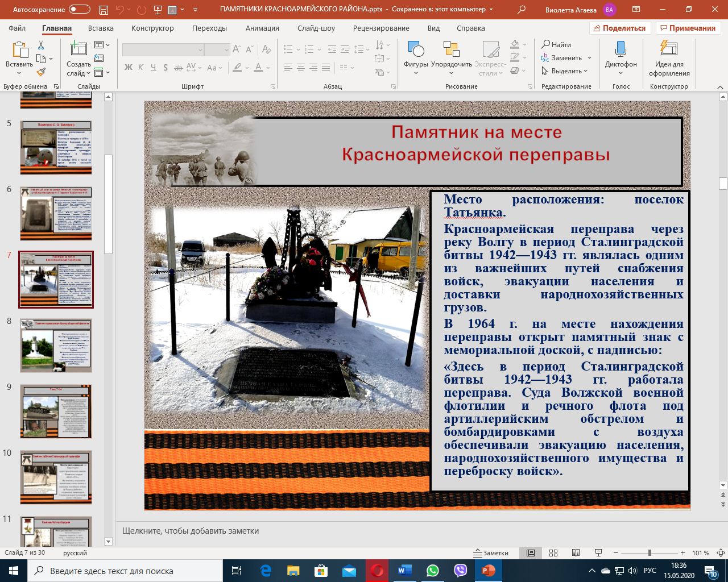The height and width of the screenshot is (582, 728).
Task: Select slide 8 thumbnail
Action: (x=56, y=346)
